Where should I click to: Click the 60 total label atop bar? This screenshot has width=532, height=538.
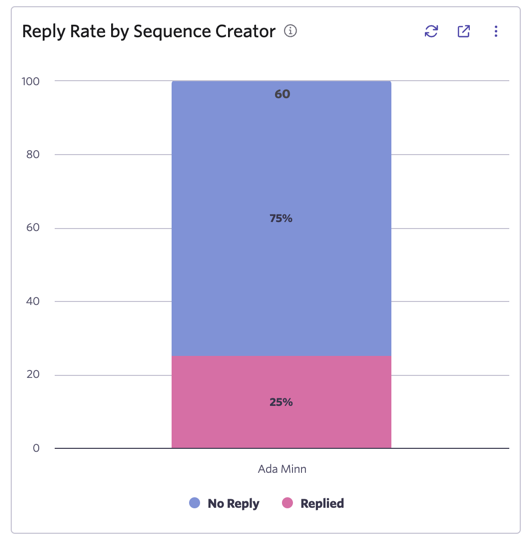pos(282,94)
